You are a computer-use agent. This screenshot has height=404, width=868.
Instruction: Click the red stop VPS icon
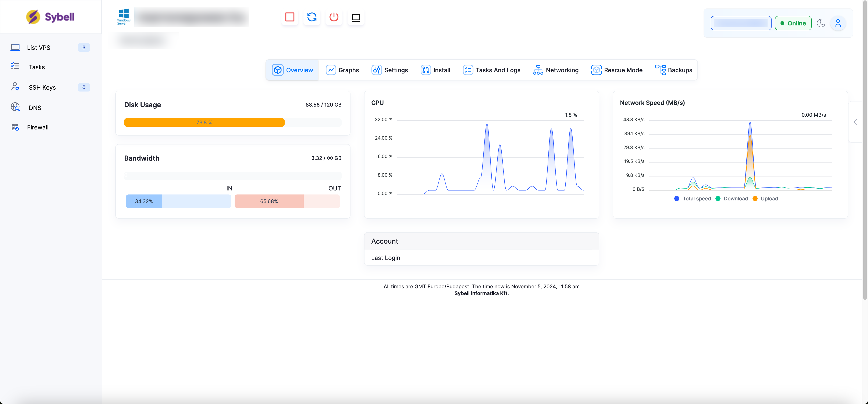click(x=289, y=17)
